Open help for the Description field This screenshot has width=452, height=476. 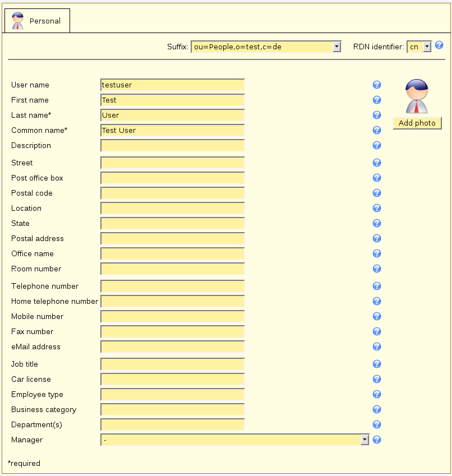pyautogui.click(x=377, y=145)
